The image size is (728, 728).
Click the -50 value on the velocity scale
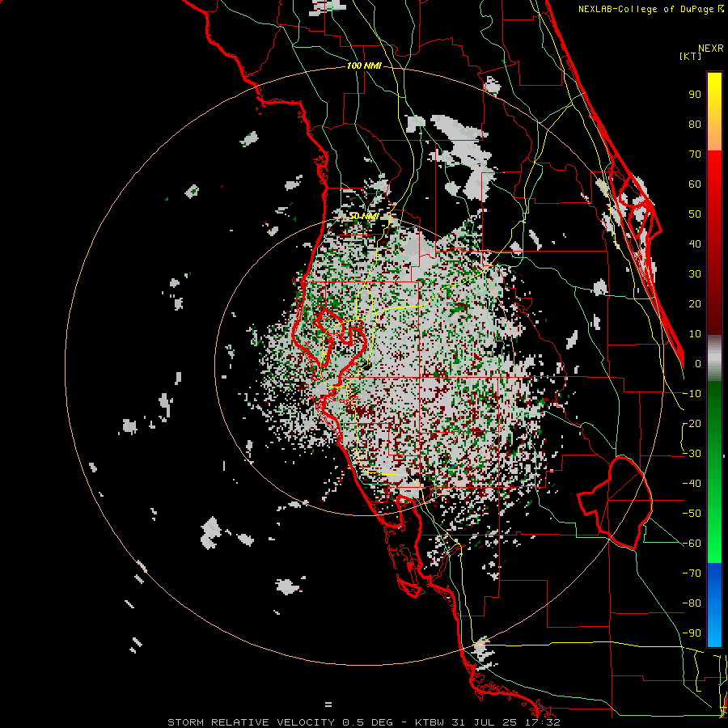tap(692, 514)
